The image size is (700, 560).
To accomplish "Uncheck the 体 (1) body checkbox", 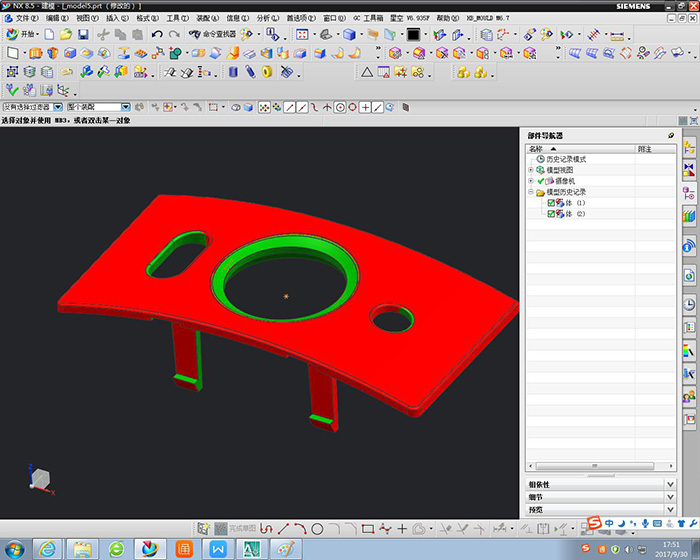I will click(550, 203).
